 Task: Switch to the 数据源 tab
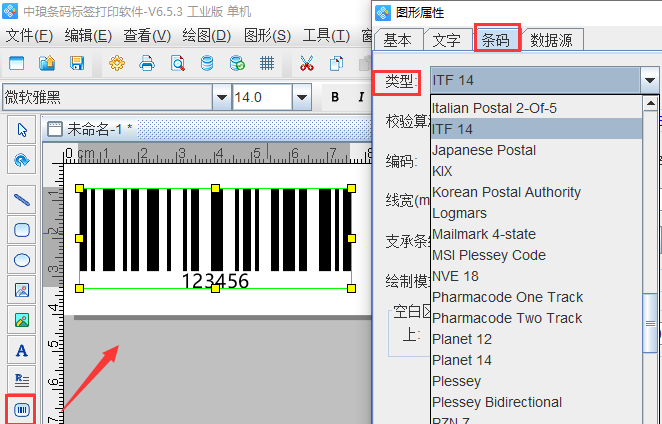click(x=552, y=40)
